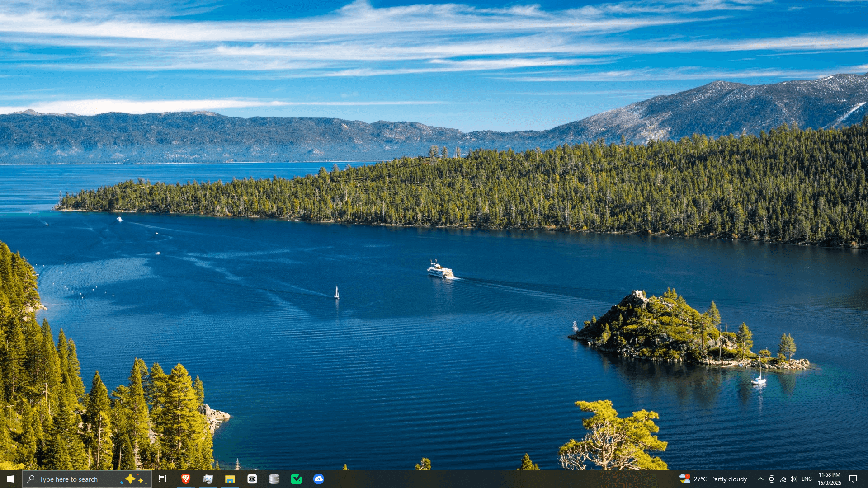Open the weather panel showing 27°C Partly cloudy
Image resolution: width=868 pixels, height=488 pixels.
coord(719,479)
